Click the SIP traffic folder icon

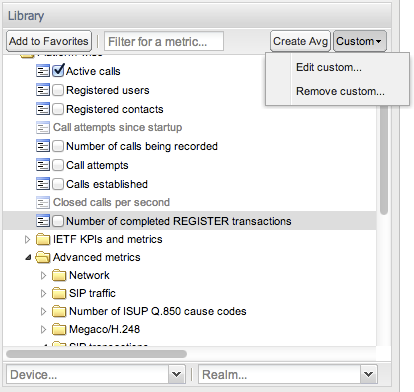[x=59, y=293]
